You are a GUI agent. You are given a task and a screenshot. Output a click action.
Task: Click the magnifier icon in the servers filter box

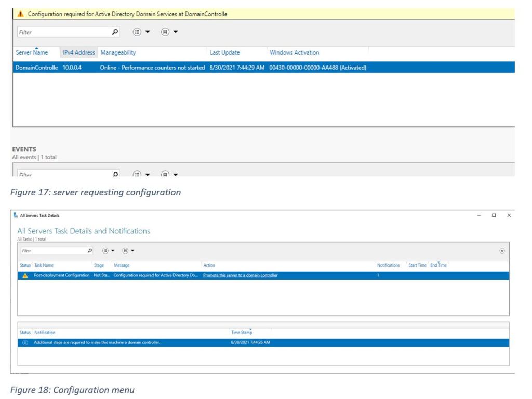116,32
